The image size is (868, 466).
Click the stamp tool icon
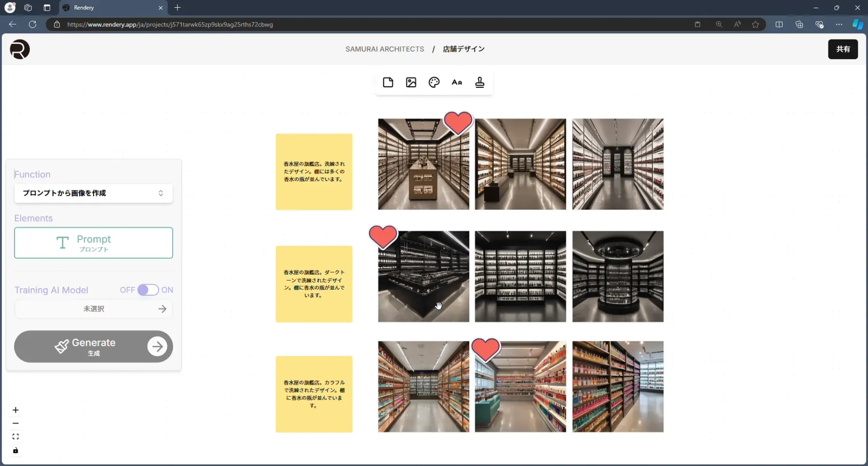point(480,82)
